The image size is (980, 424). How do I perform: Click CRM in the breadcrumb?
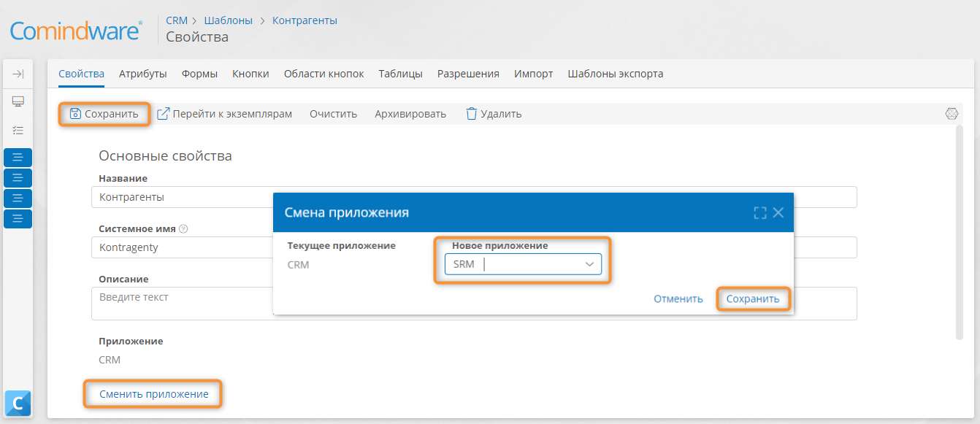[177, 20]
